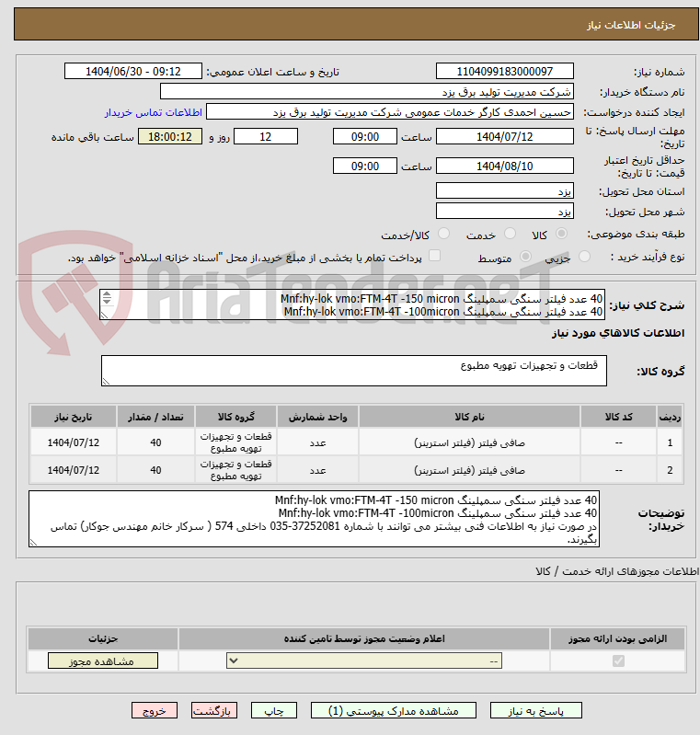Click the announcement date 1404/06/30 - 09:12 field
Viewport: 700px width, 735px height.
click(133, 71)
